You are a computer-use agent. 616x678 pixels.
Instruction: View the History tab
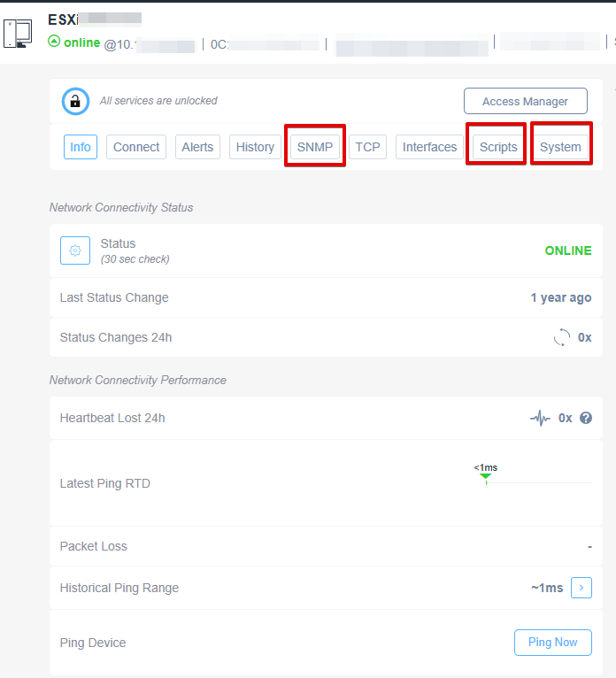click(255, 147)
